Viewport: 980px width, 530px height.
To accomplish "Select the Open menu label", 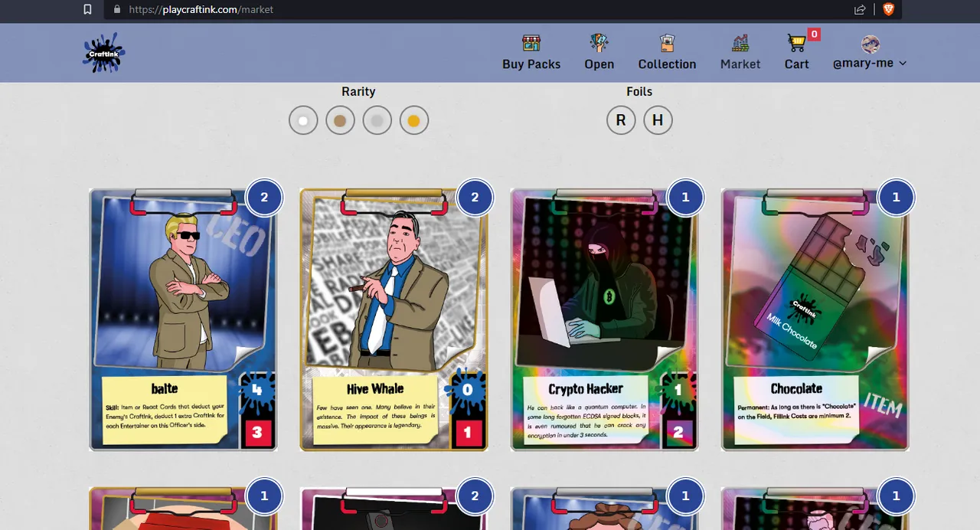I will point(599,64).
